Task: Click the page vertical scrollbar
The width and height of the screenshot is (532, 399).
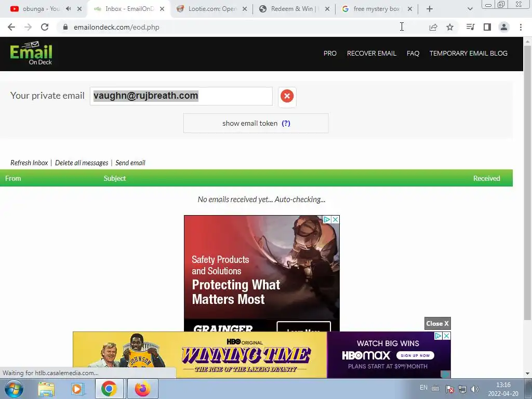Action: click(527, 183)
